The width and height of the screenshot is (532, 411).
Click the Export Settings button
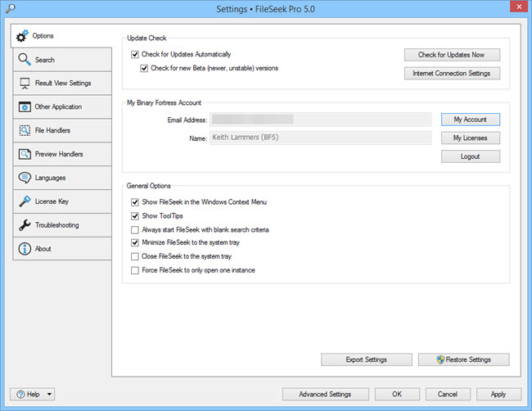pos(367,359)
